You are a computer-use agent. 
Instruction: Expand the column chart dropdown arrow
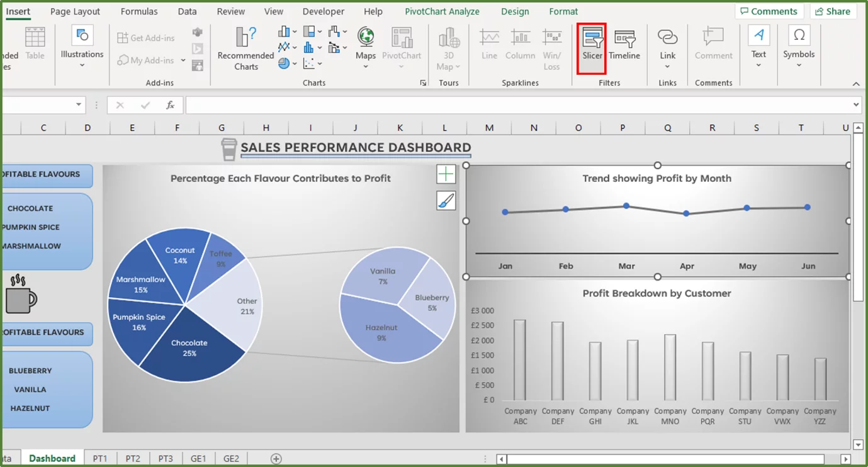pyautogui.click(x=293, y=31)
